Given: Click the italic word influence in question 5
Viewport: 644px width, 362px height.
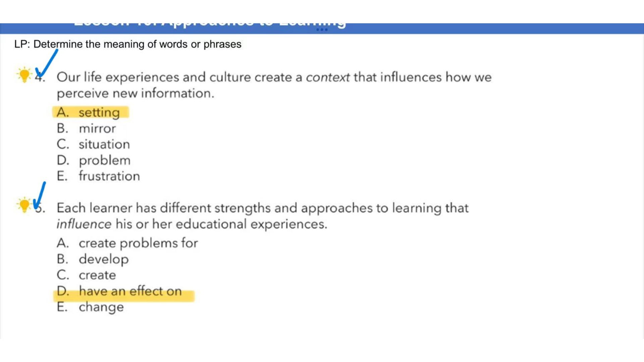Looking at the screenshot, I should pyautogui.click(x=84, y=224).
